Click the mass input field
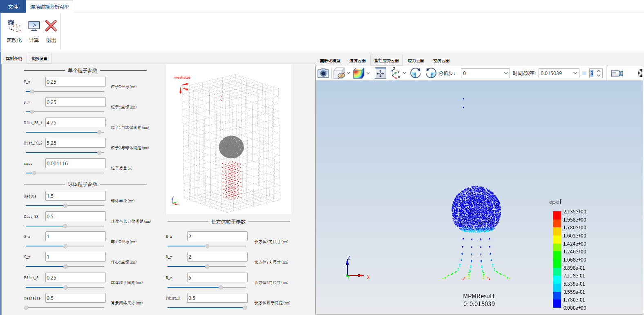644x315 pixels. tap(75, 163)
